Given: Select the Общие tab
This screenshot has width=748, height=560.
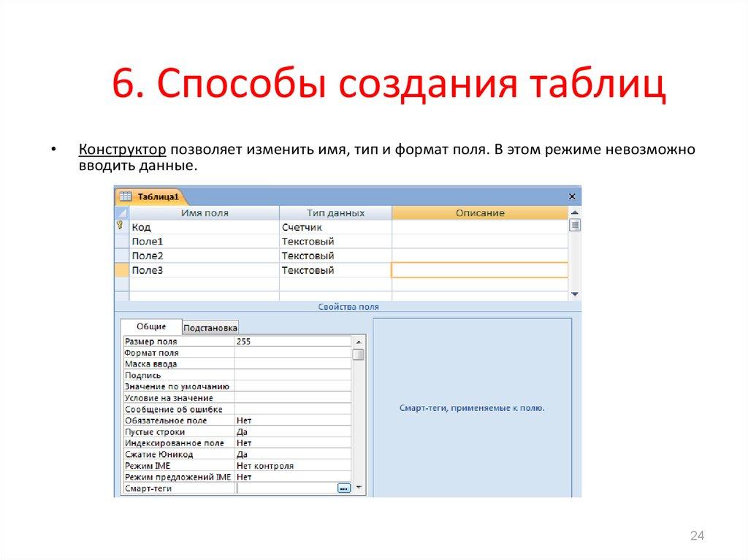Looking at the screenshot, I should (150, 326).
